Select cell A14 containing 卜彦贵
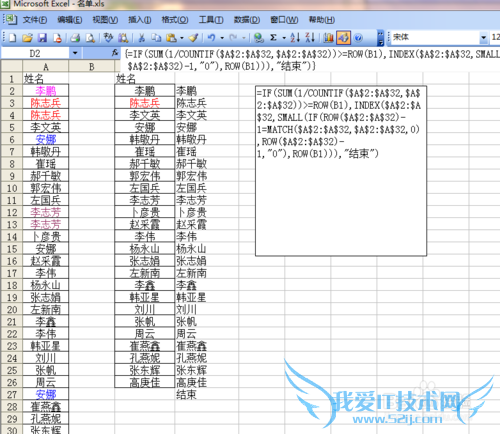500x434 pixels. (46, 237)
